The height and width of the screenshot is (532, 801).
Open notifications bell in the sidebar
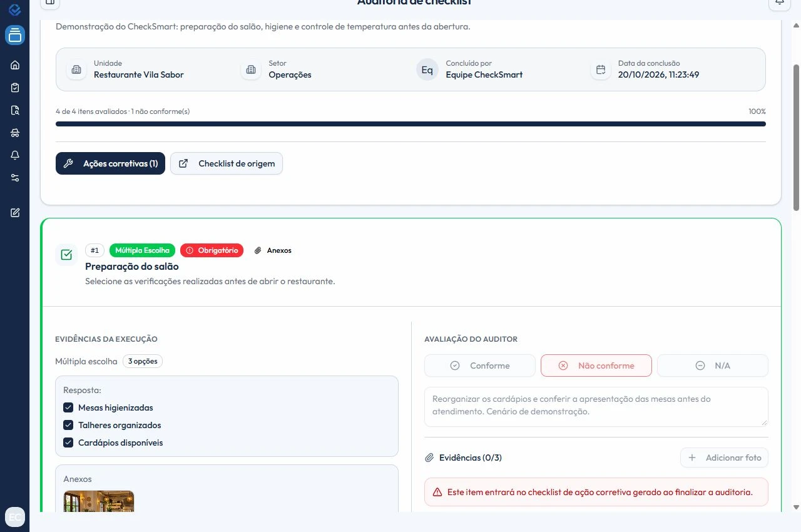click(15, 155)
